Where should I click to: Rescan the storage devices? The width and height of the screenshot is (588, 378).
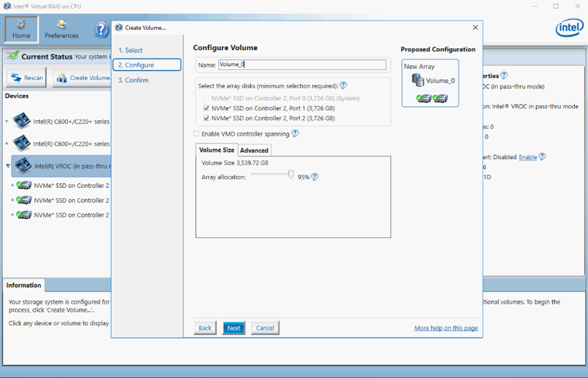27,78
